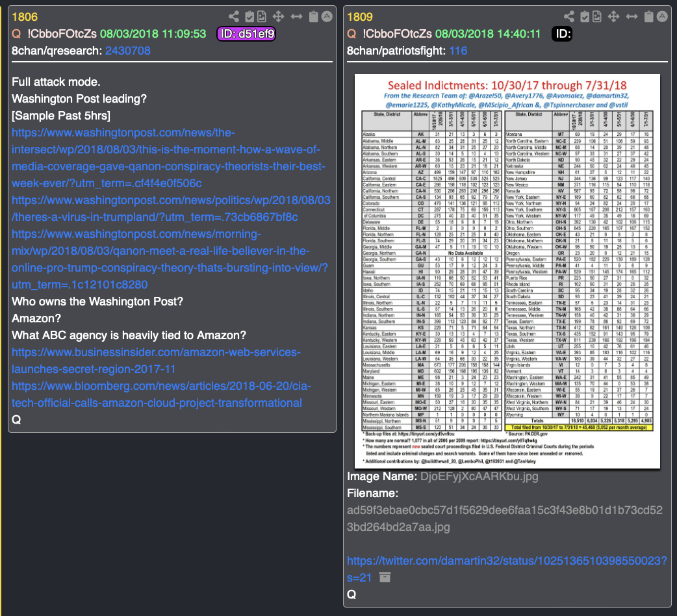Image resolution: width=677 pixels, height=616 pixels.
Task: Click the orange Q author label on post 1806
Action: (x=16, y=34)
